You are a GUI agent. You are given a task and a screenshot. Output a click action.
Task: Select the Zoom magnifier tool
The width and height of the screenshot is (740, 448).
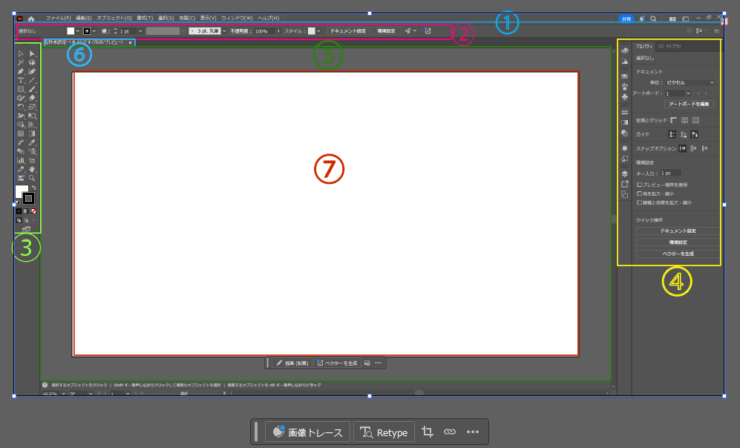32,178
